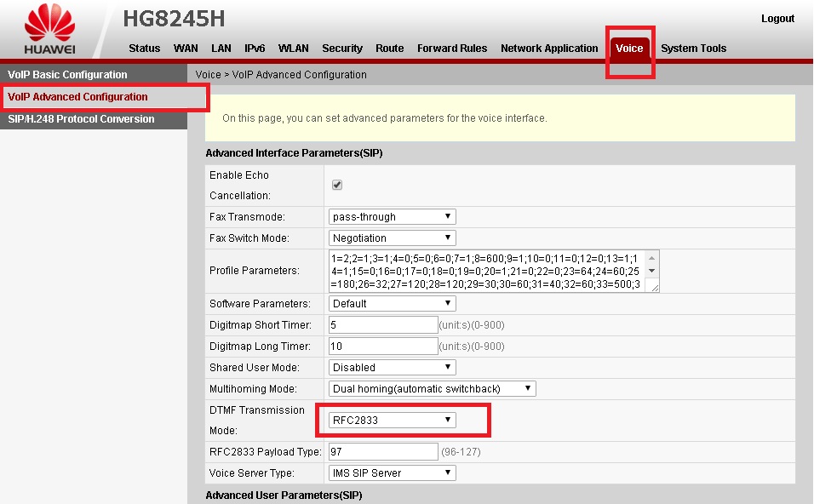Open the DTMF Transmission Mode dropdown

pyautogui.click(x=392, y=421)
